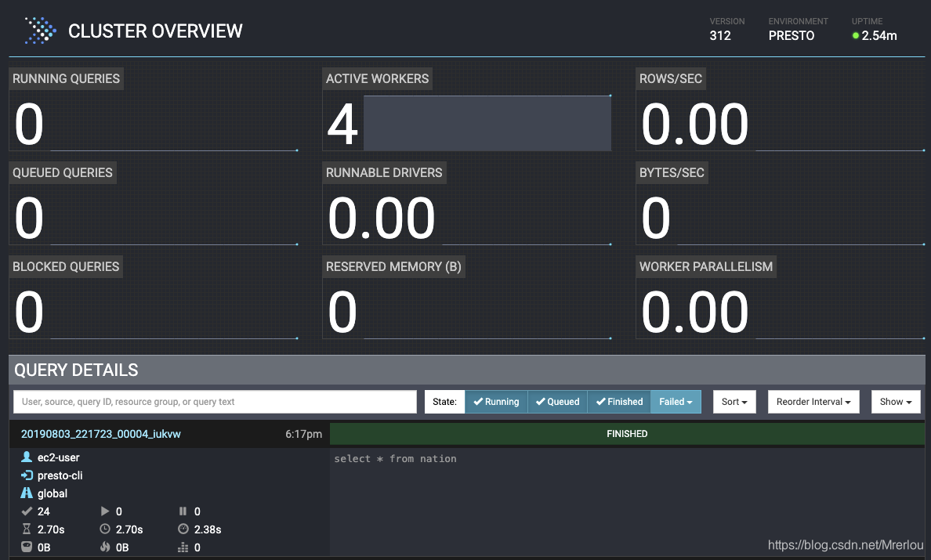Click the cumulative memory chart icon
The height and width of the screenshot is (560, 931).
click(183, 547)
